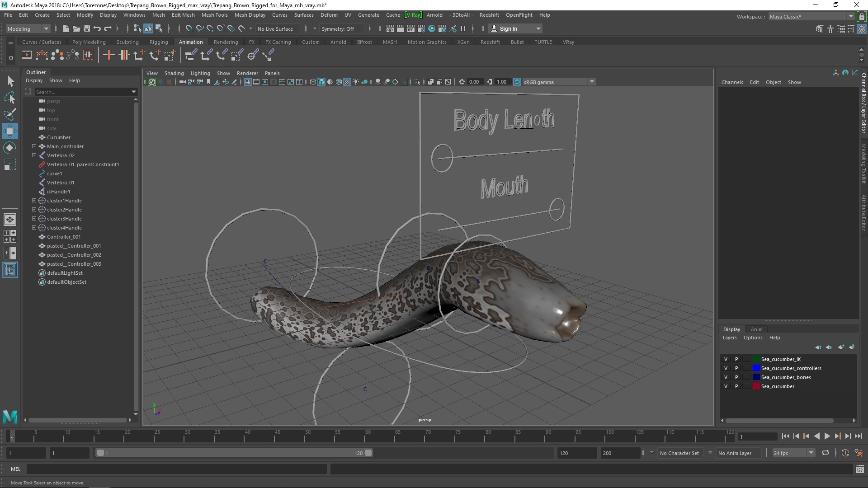The image size is (868, 488).
Task: Play animation backwards
Action: 817,436
